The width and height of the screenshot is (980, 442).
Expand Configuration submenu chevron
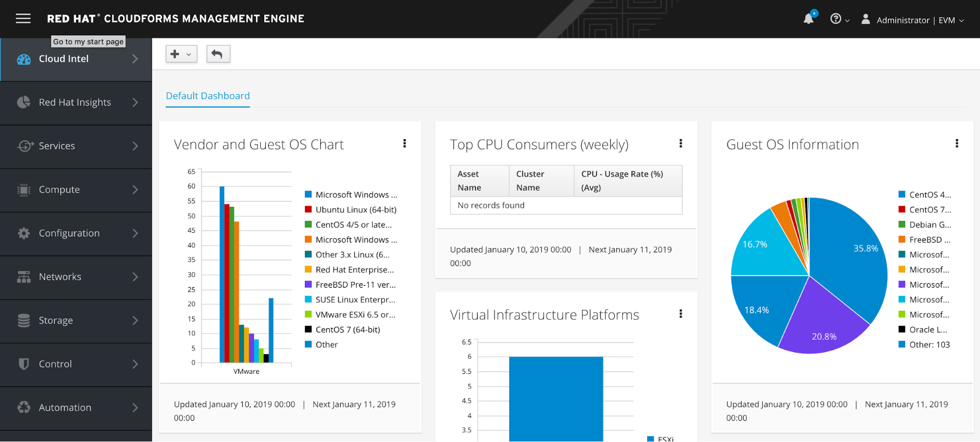pos(135,233)
